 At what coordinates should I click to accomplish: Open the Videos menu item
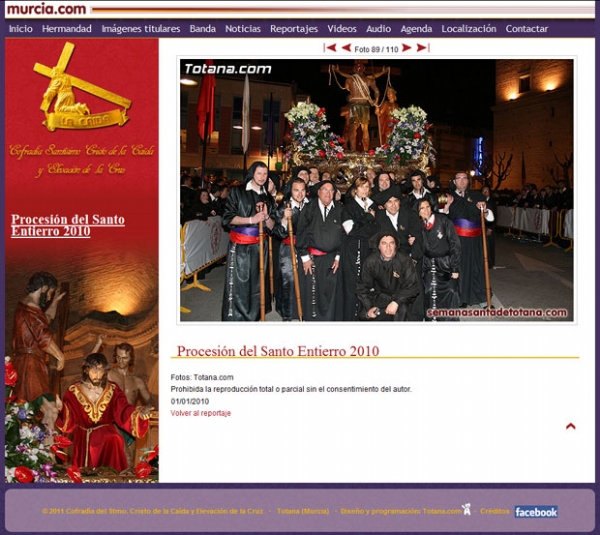342,29
